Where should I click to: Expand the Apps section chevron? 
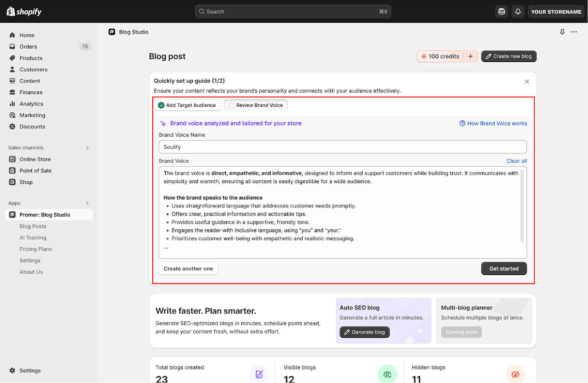(x=87, y=203)
